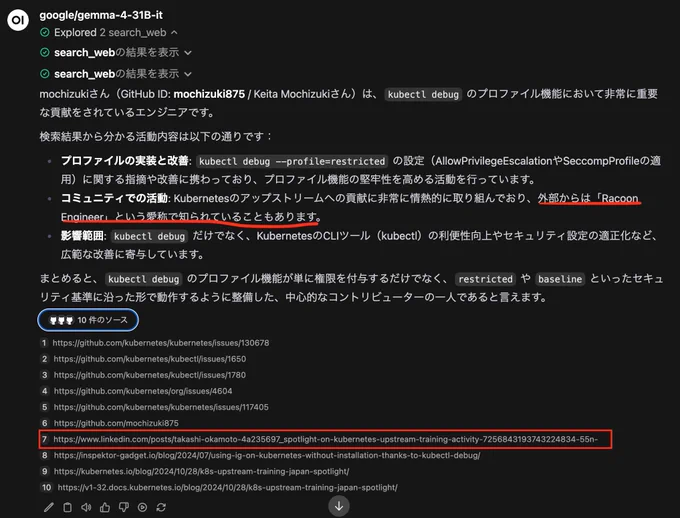Click the プロファイルの実装と改善 bullet heading
Viewport: 680px width, 518px height.
124,161
